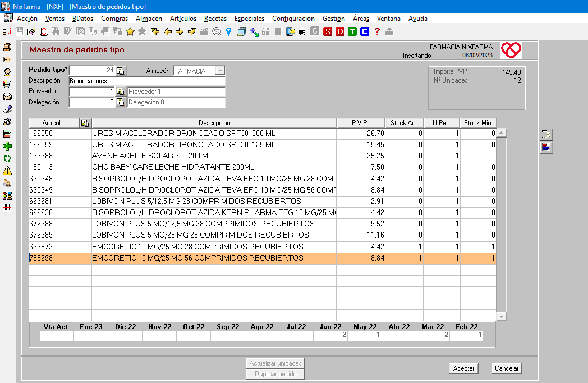The height and width of the screenshot is (383, 588).
Task: Click the green refresh arrows sidebar icon
Action: click(x=7, y=159)
